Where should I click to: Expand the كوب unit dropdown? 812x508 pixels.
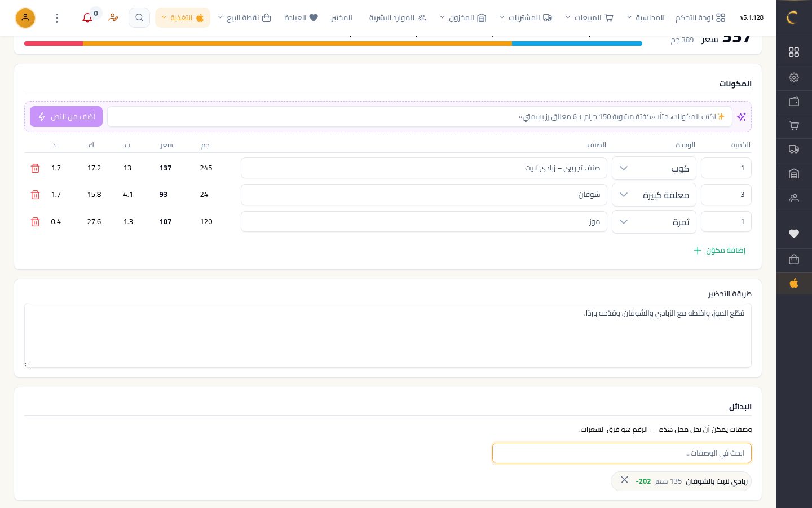click(x=654, y=168)
